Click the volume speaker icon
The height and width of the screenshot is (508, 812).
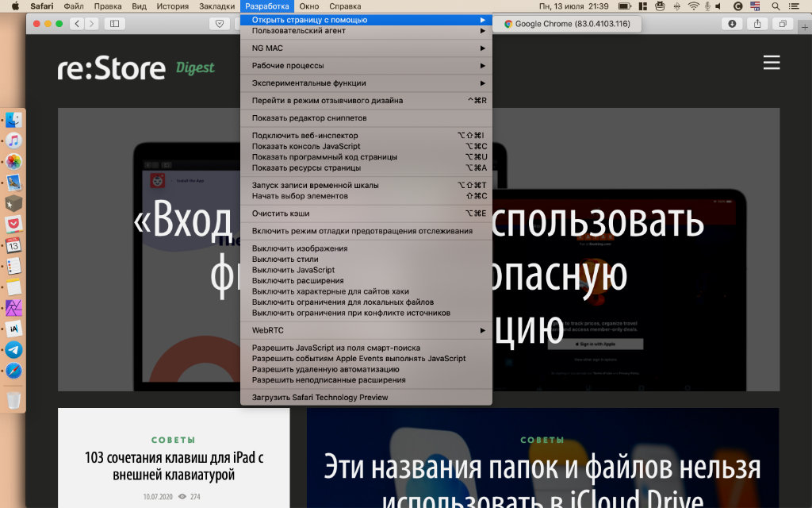click(718, 6)
